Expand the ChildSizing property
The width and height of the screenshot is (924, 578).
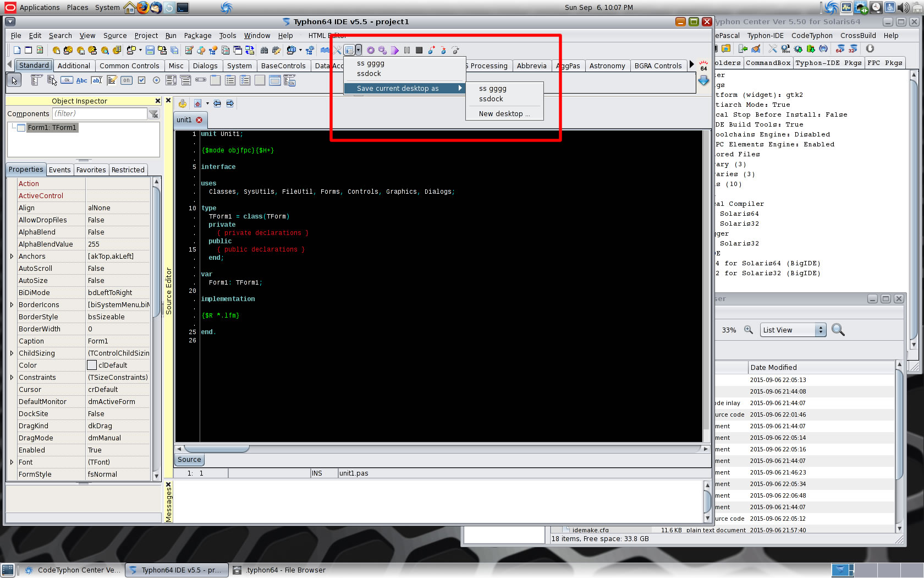(12, 353)
